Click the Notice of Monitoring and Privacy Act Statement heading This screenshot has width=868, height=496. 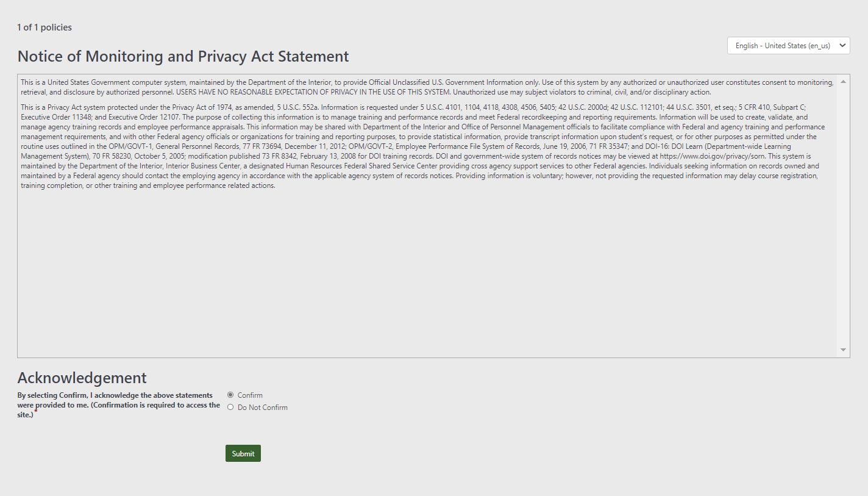[183, 56]
